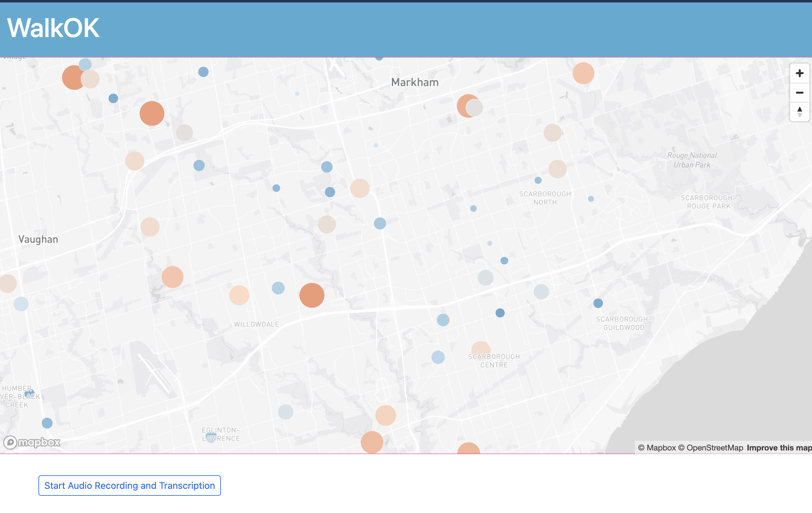Click the peach circle in the top-right map area
The height and width of the screenshot is (513, 812).
[583, 73]
